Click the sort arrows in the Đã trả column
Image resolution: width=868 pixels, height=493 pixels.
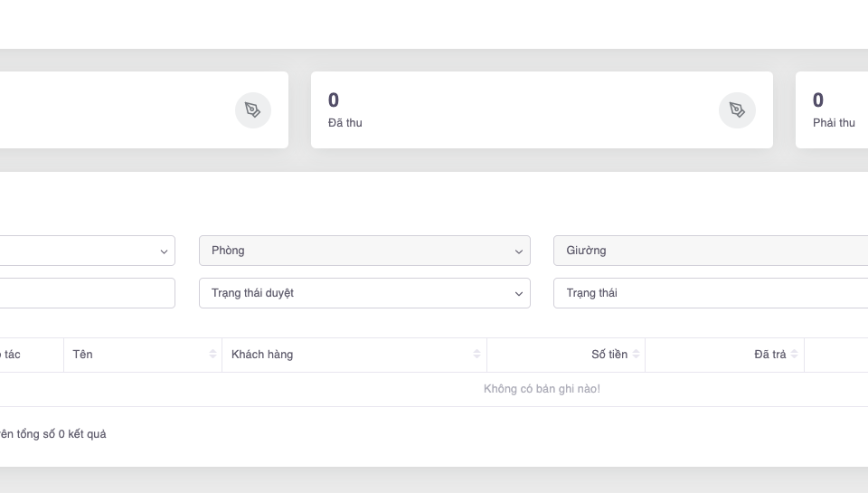tap(795, 355)
